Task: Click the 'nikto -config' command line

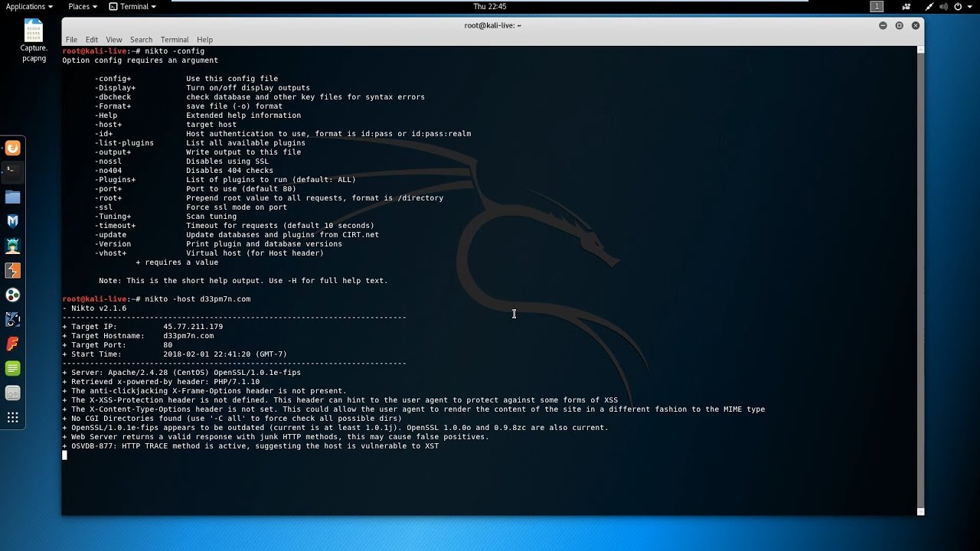Action: (175, 51)
